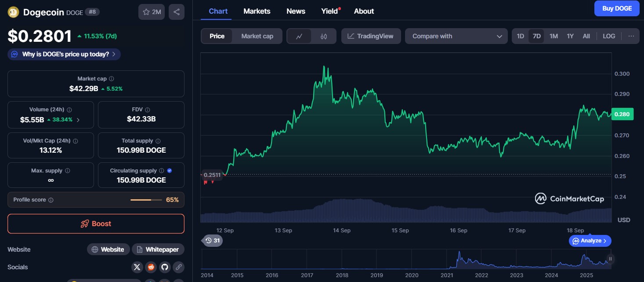The height and width of the screenshot is (282, 644).
Task: Select the candlestick chart icon
Action: pyautogui.click(x=324, y=36)
